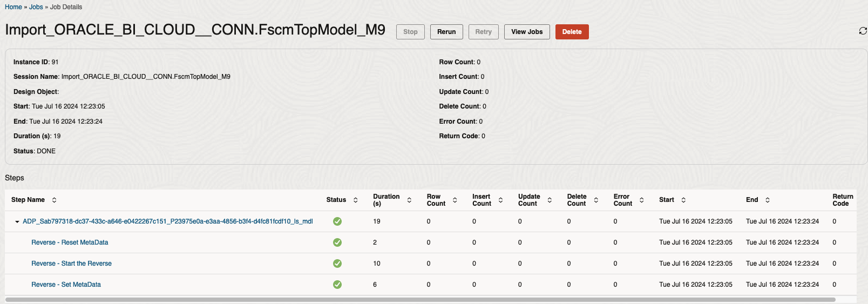Click the Return Code: 0 summary text
This screenshot has height=304, width=868.
[x=462, y=136]
